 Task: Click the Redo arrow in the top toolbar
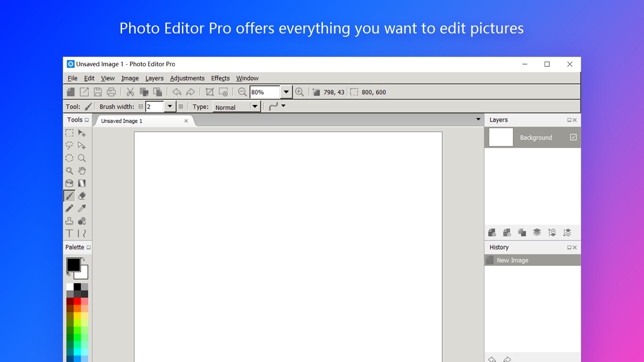click(190, 92)
